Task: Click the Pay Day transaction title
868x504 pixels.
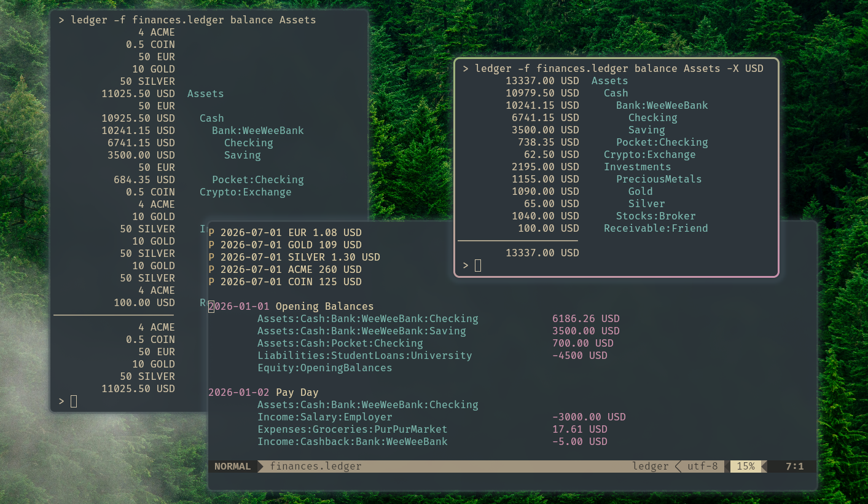Action: [x=297, y=392]
